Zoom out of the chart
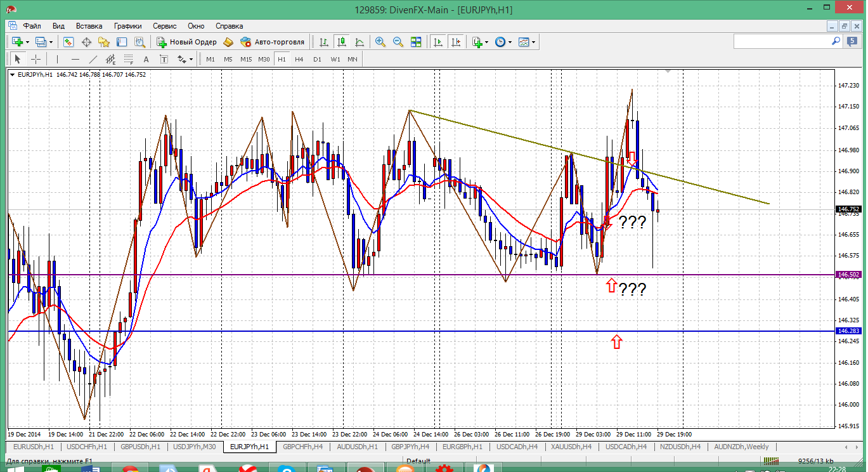Image resolution: width=868 pixels, height=472 pixels. pyautogui.click(x=398, y=42)
